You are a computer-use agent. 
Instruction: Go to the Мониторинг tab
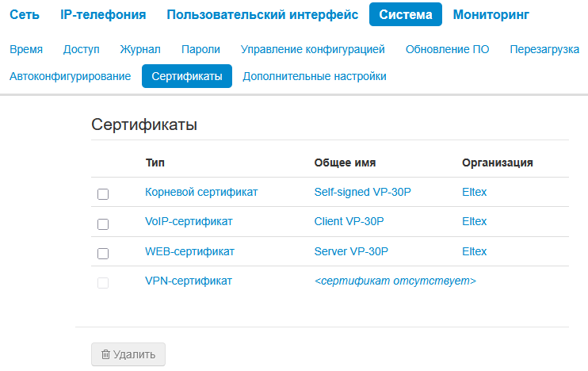click(x=491, y=14)
